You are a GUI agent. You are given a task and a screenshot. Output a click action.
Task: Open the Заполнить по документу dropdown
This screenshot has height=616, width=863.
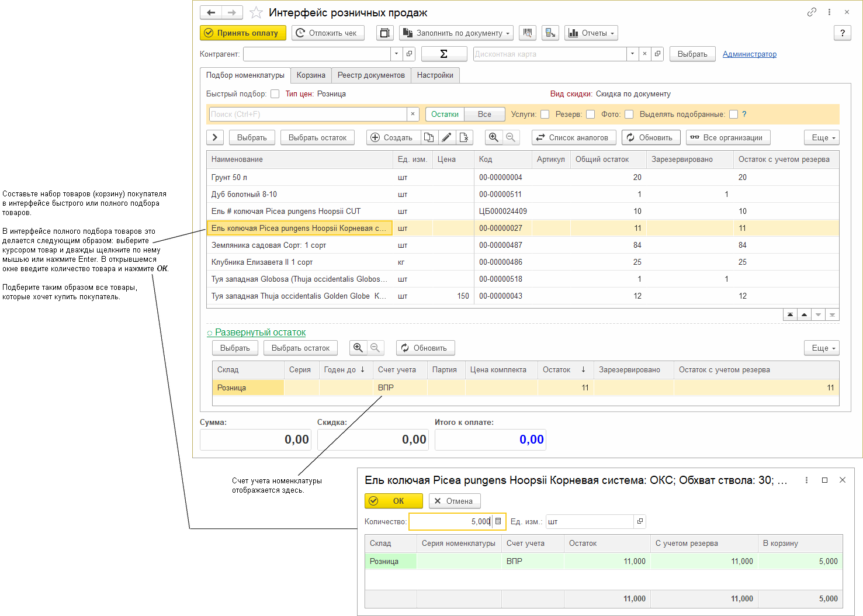click(x=456, y=33)
